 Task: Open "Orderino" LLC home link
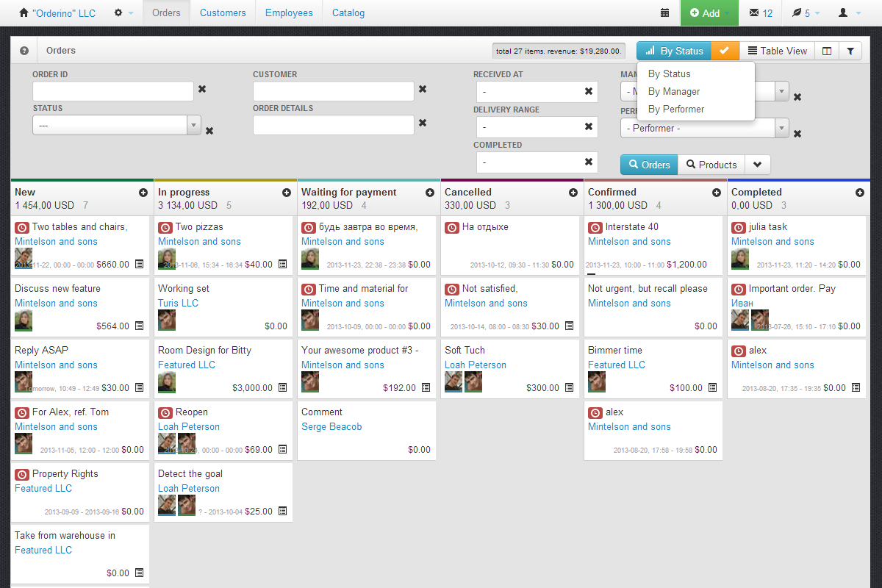coord(57,13)
